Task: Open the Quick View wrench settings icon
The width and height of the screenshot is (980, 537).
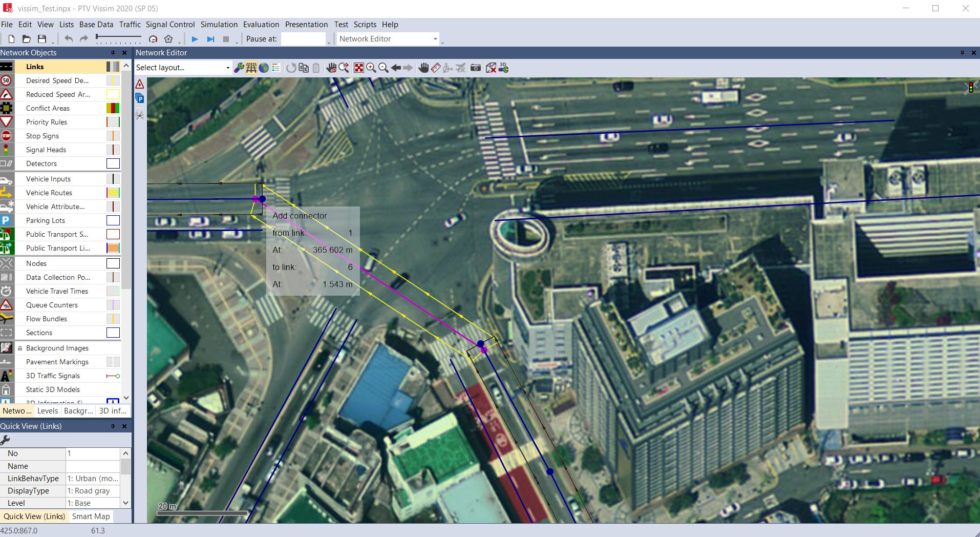Action: click(x=5, y=440)
